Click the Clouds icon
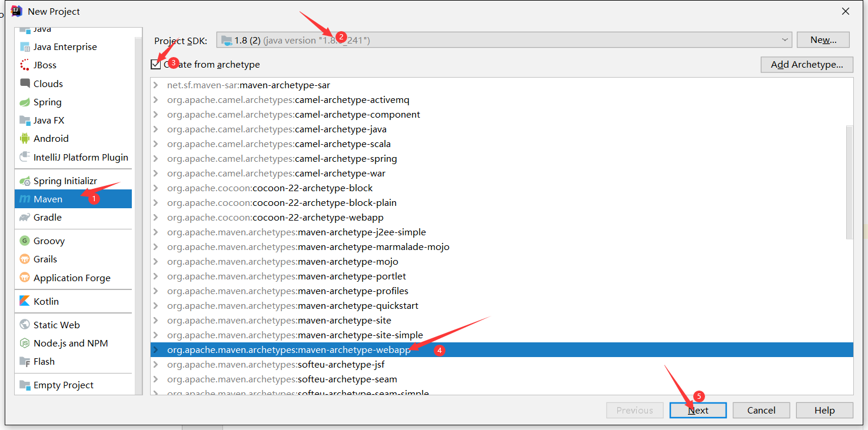The width and height of the screenshot is (868, 430). click(x=25, y=84)
